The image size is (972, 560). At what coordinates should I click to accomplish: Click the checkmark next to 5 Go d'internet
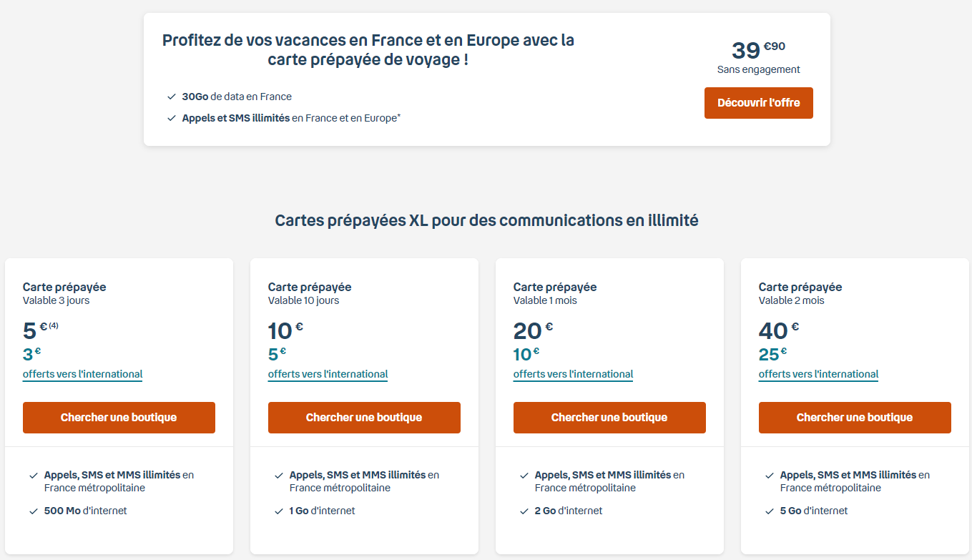point(770,511)
